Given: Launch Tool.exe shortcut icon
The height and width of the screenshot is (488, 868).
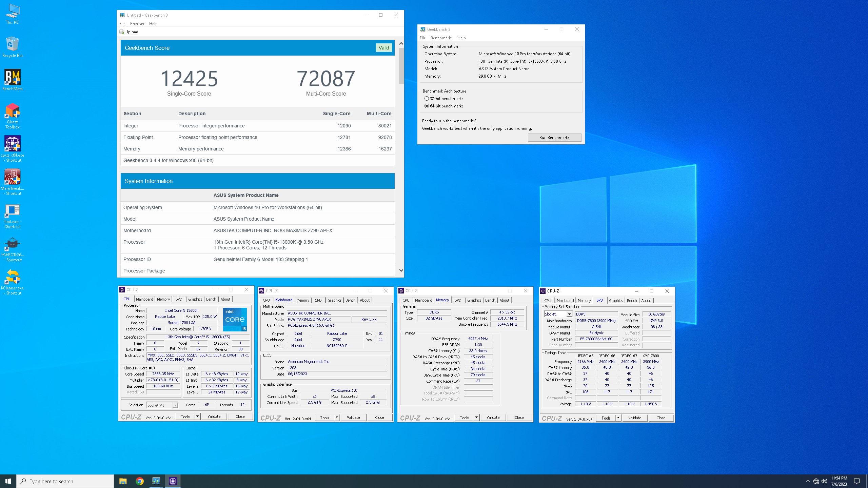Looking at the screenshot, I should (12, 216).
